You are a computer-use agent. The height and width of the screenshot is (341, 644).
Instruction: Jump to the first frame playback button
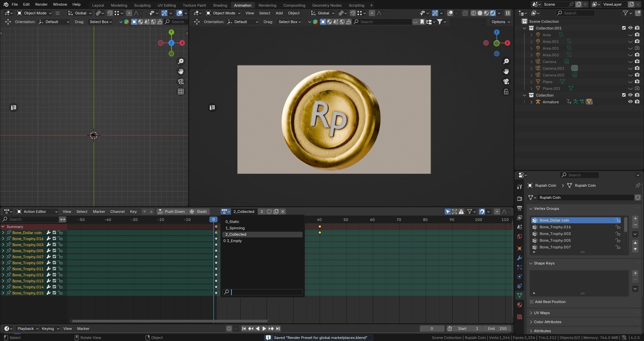click(244, 329)
